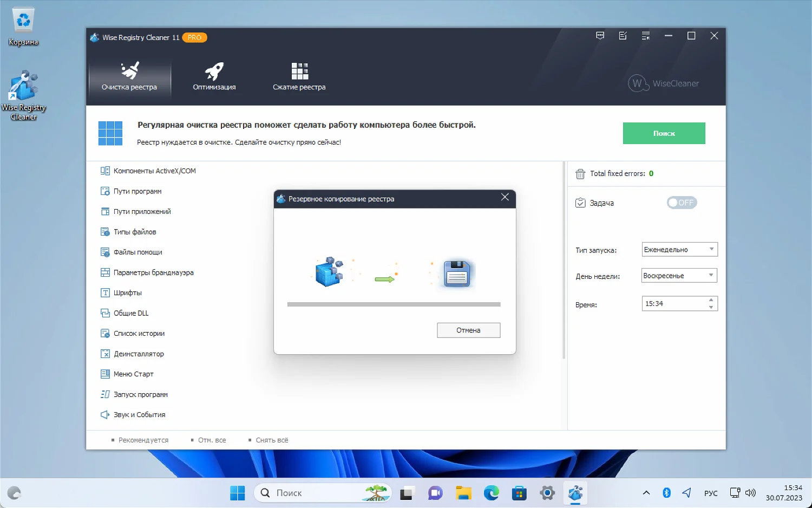Open Settings gear from the taskbar
The image size is (812, 508).
click(x=547, y=493)
